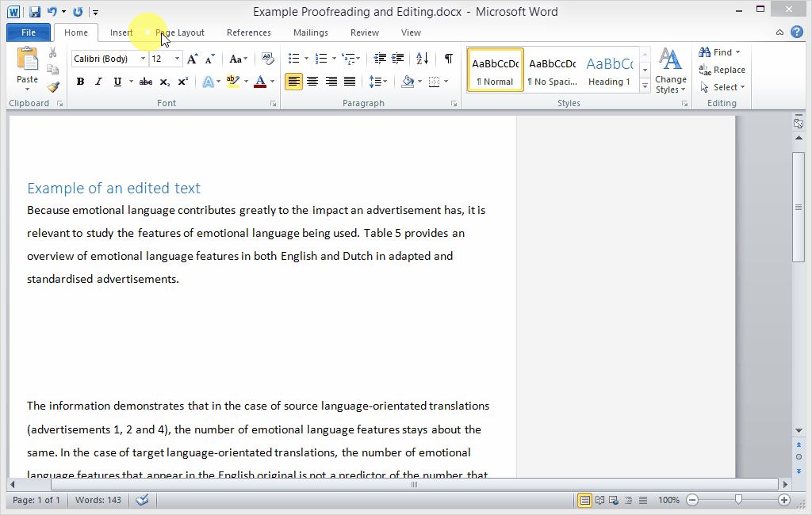Click the Grow Font icon

192,59
